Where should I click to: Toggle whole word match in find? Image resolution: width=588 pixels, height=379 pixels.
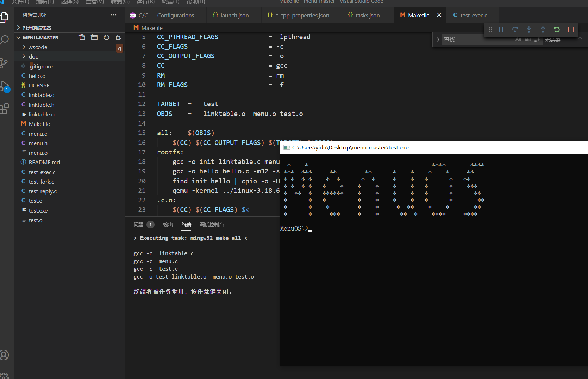pos(527,40)
